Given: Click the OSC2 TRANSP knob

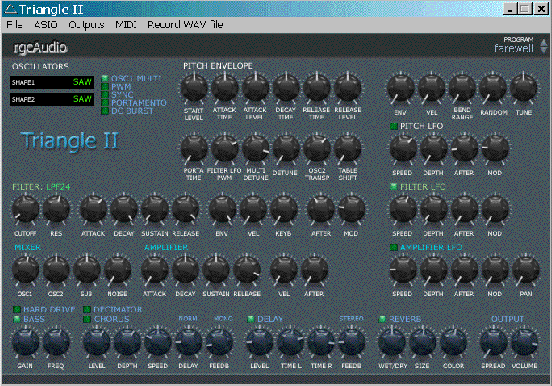Looking at the screenshot, I should [317, 149].
